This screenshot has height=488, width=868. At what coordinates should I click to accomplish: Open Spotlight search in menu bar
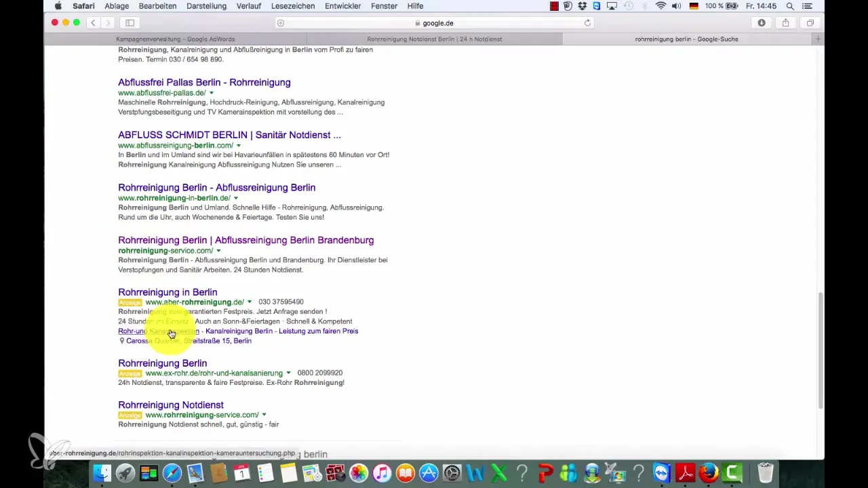pos(790,6)
